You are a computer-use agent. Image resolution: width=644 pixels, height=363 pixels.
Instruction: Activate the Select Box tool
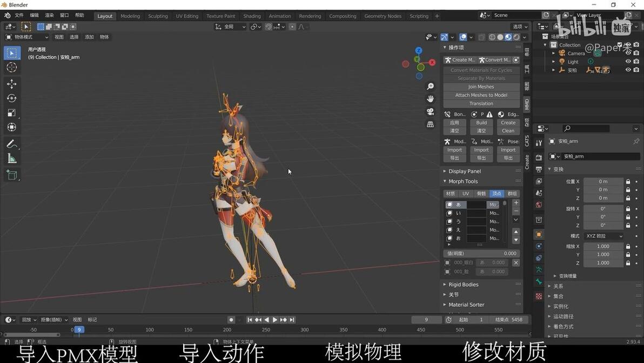pyautogui.click(x=11, y=53)
